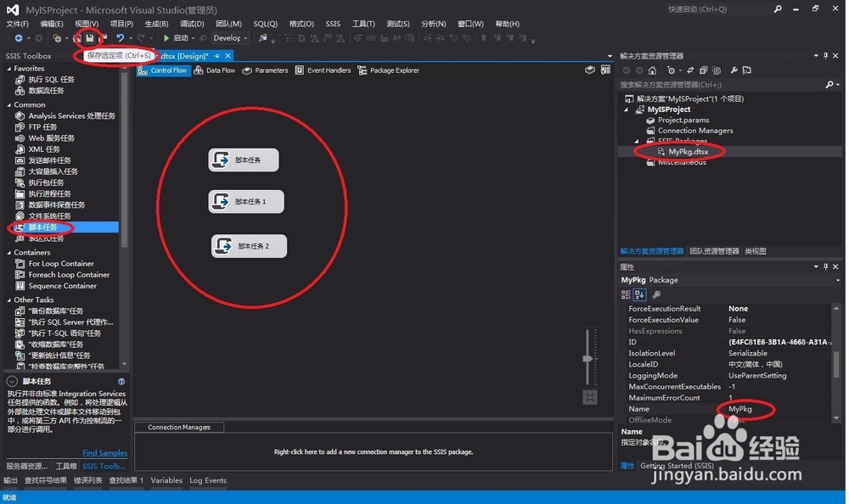Toggle auto-hide pin on Solution Explorer panel

coord(825,56)
